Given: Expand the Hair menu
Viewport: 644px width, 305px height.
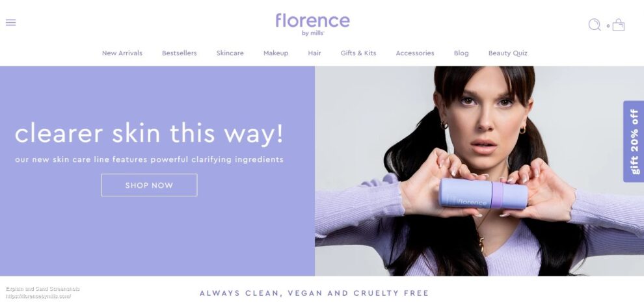Looking at the screenshot, I should [x=315, y=53].
